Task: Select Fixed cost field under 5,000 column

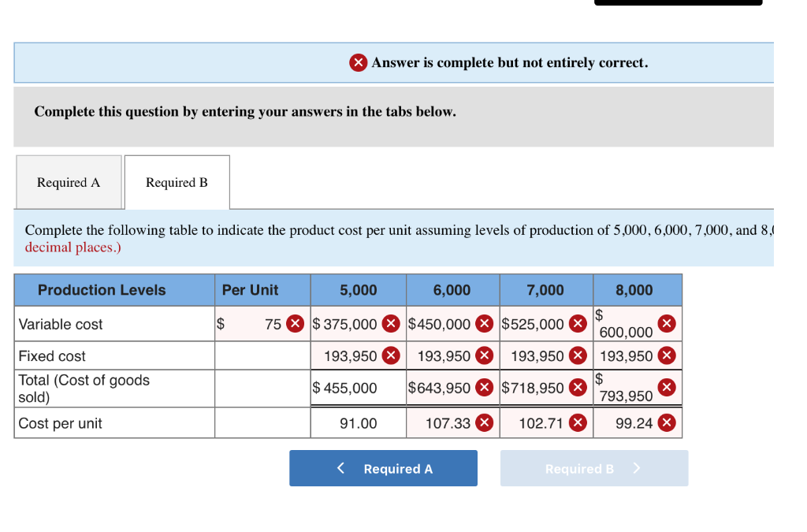Action: click(x=359, y=355)
